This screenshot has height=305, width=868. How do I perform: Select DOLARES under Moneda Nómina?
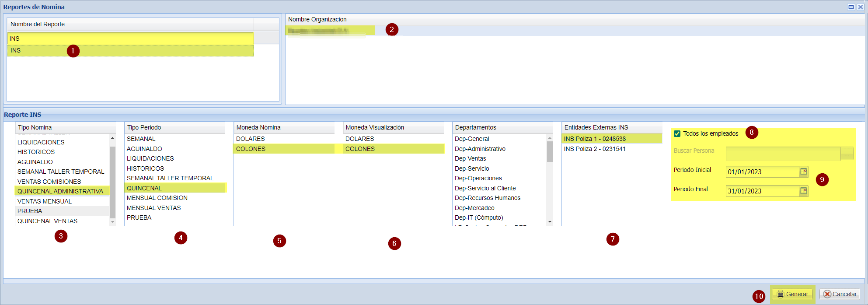[284, 139]
